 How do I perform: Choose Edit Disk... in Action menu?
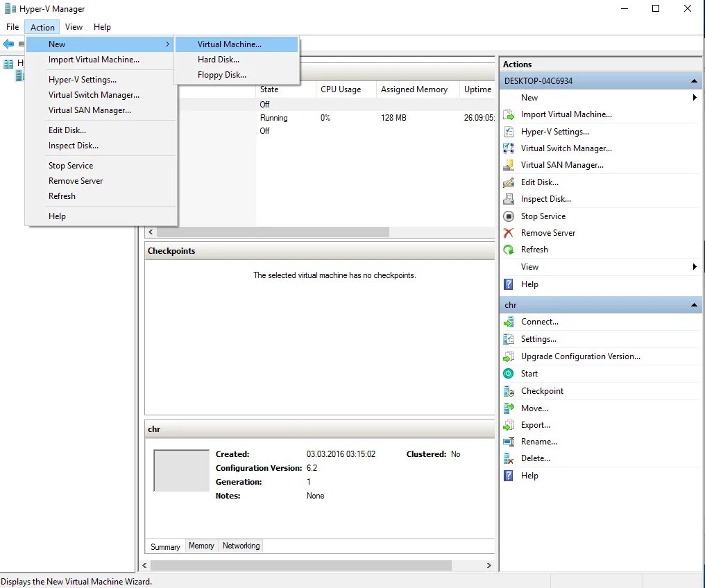point(101,130)
